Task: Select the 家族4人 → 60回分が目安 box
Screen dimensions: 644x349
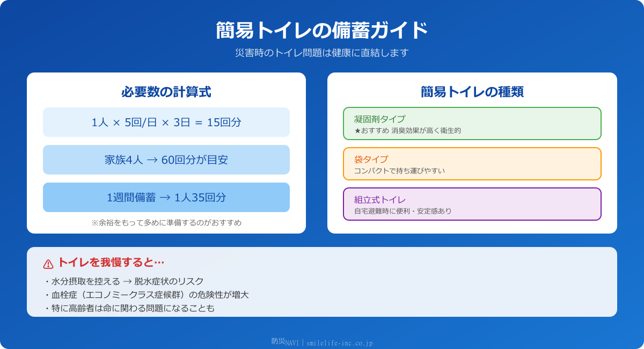Action: point(166,160)
